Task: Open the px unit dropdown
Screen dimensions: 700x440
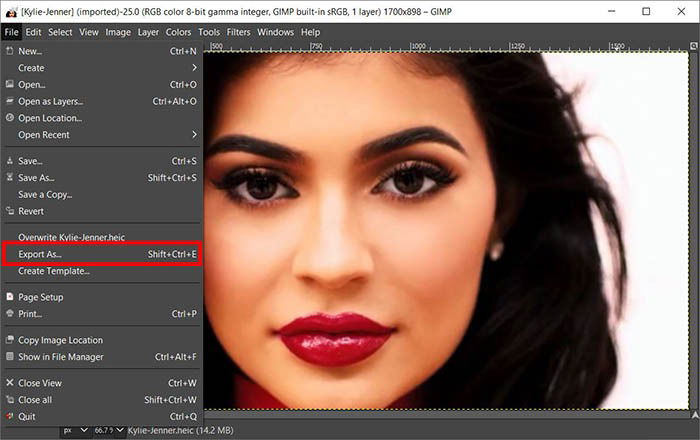Action: pos(75,431)
